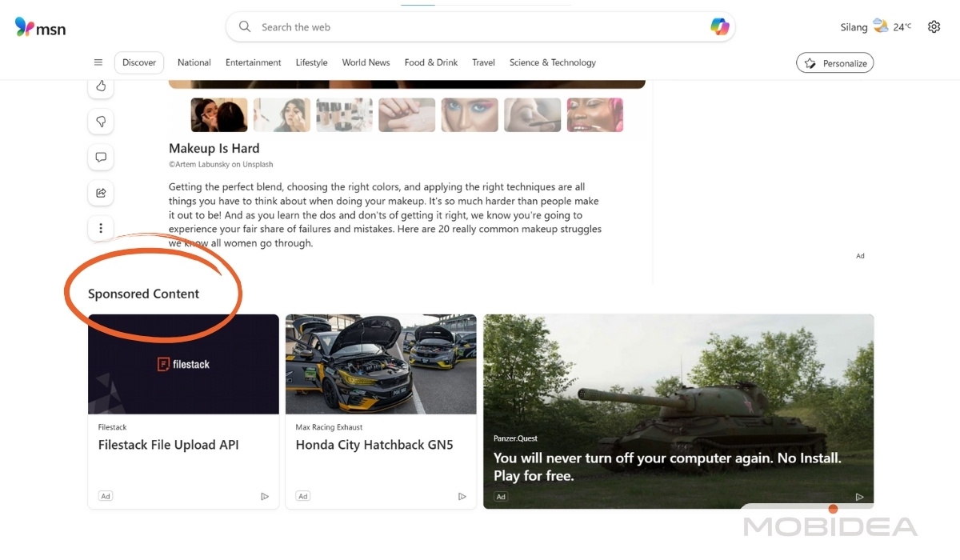Screen dimensions: 960x560
Task: Click the Filestack advertiser name
Action: pyautogui.click(x=113, y=427)
